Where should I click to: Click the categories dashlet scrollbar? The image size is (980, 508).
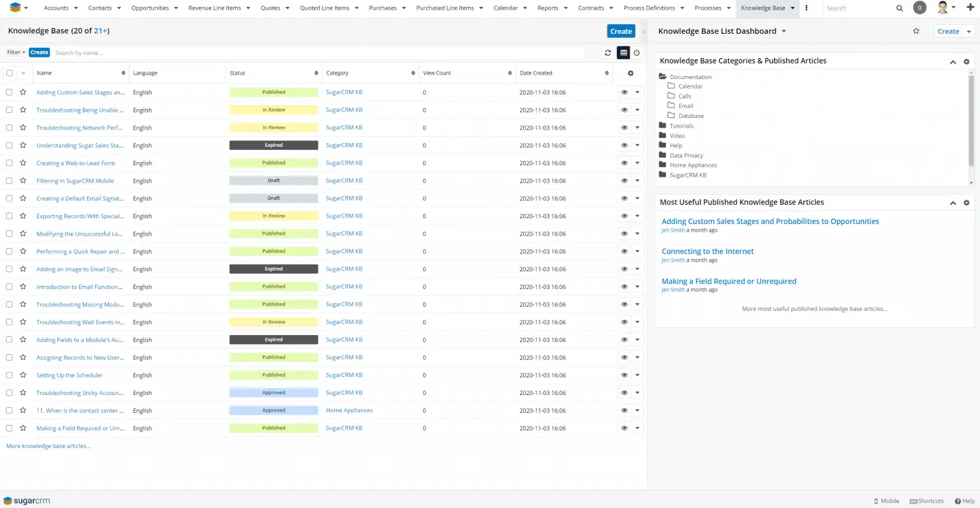[x=971, y=120]
